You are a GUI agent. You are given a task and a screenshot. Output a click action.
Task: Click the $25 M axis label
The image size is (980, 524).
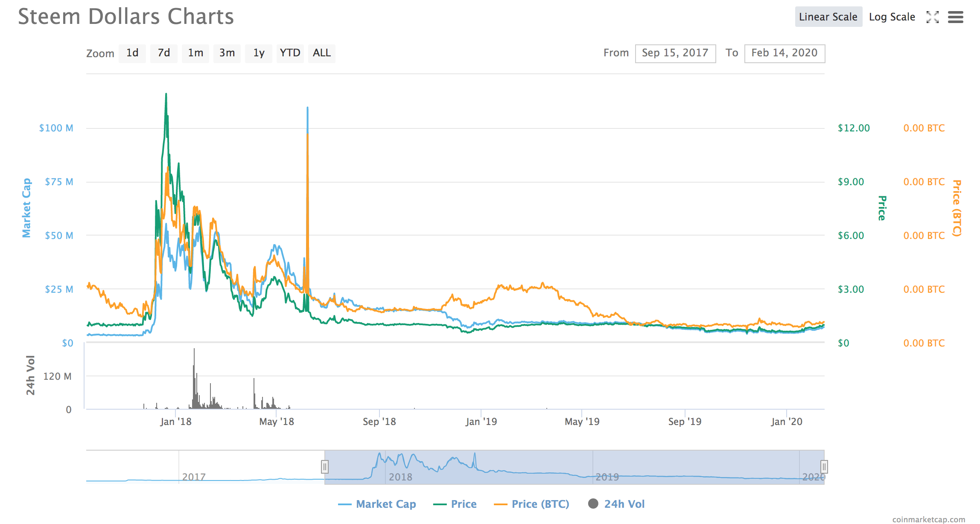pyautogui.click(x=59, y=289)
